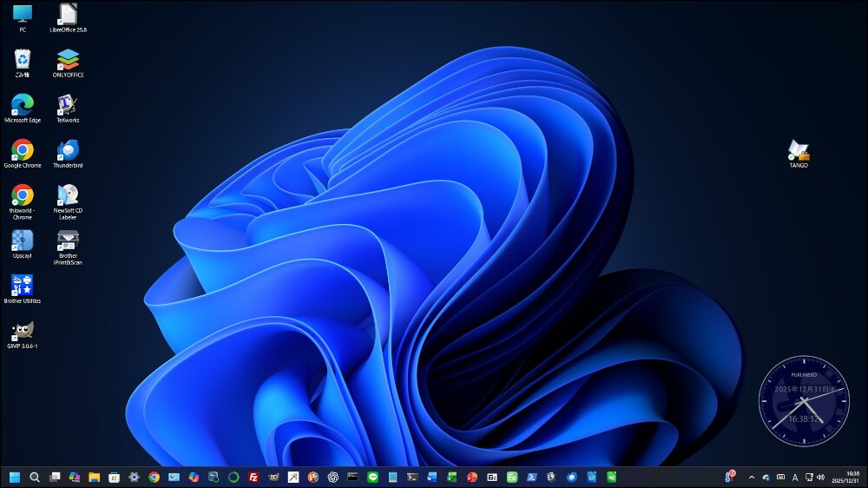Image resolution: width=868 pixels, height=488 pixels.
Task: Click the Upscayl desktop shortcut
Action: 23,241
